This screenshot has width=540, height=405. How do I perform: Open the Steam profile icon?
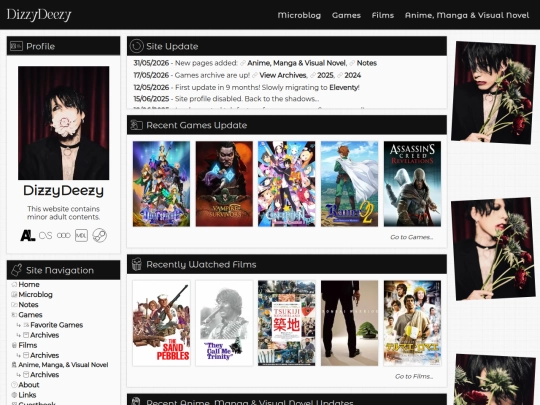point(100,236)
